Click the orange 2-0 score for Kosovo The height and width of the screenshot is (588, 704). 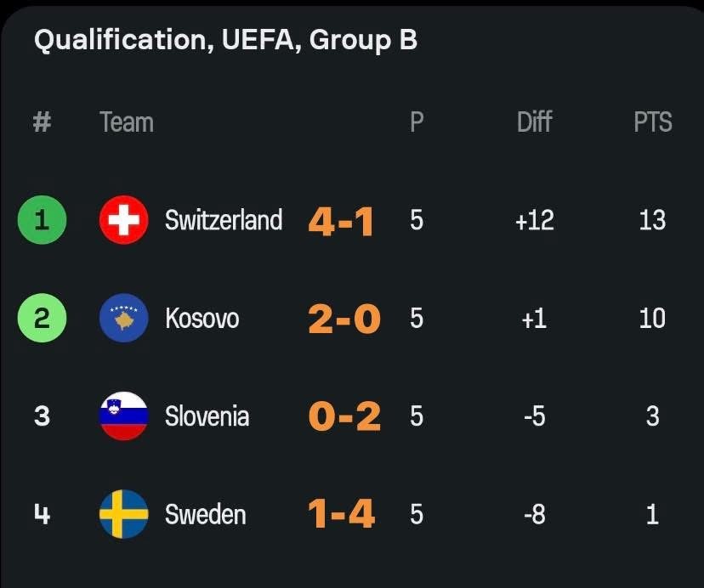point(343,319)
